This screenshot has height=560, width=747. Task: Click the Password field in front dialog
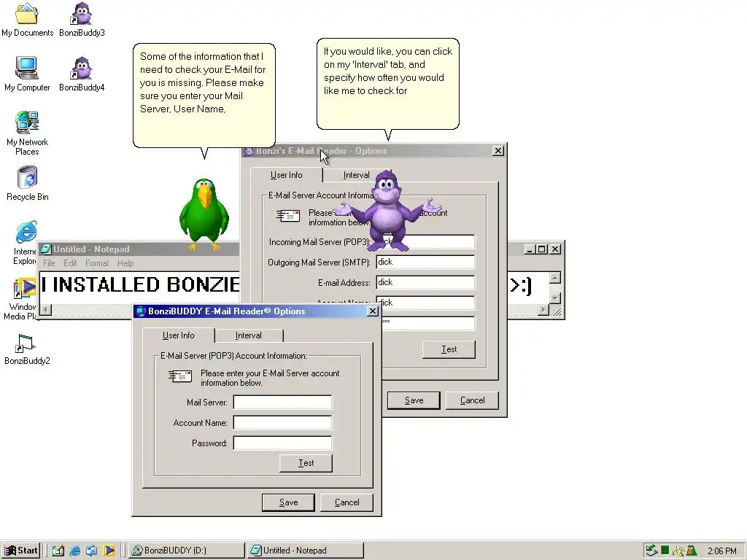[282, 443]
